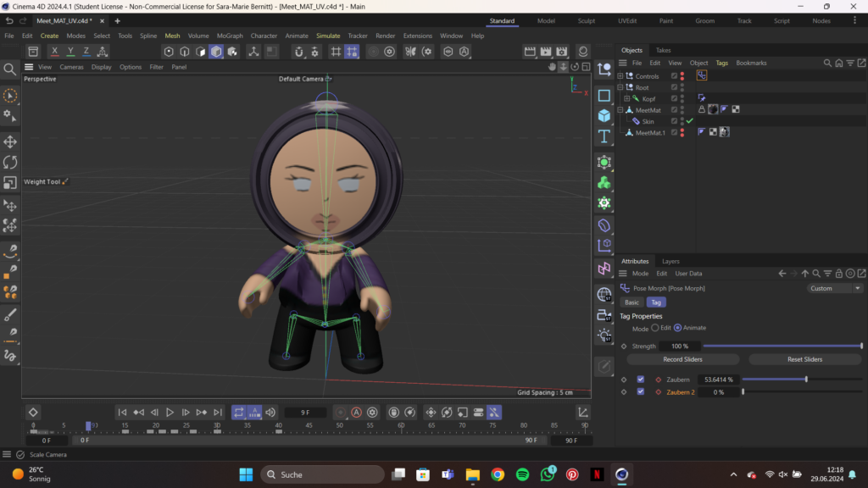The image size is (868, 488).
Task: Select the Animate mode radio button
Action: click(x=678, y=328)
